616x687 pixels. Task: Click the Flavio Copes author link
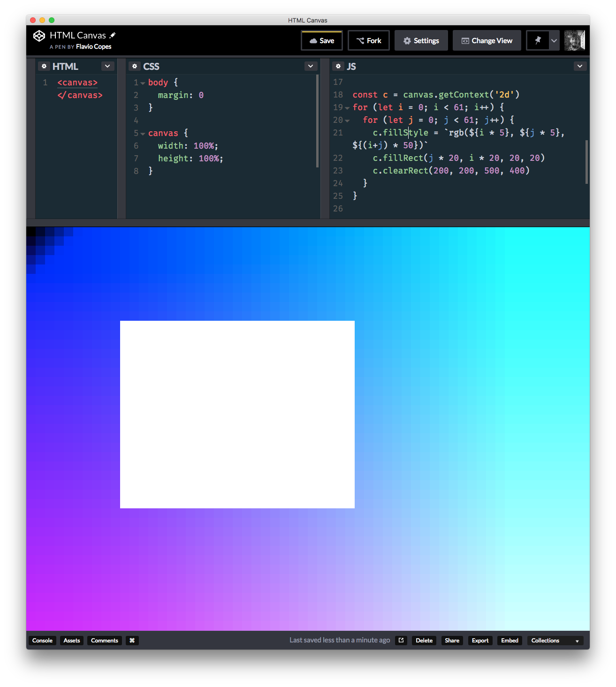point(93,46)
